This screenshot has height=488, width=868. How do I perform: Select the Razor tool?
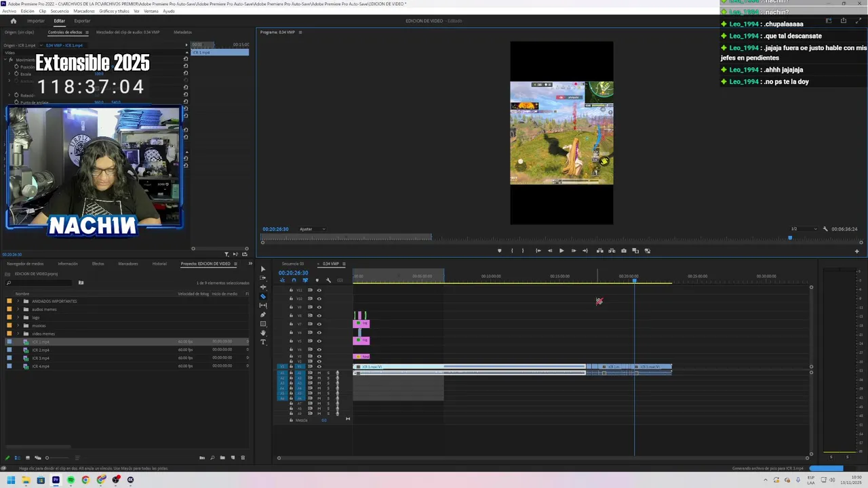[x=263, y=296]
